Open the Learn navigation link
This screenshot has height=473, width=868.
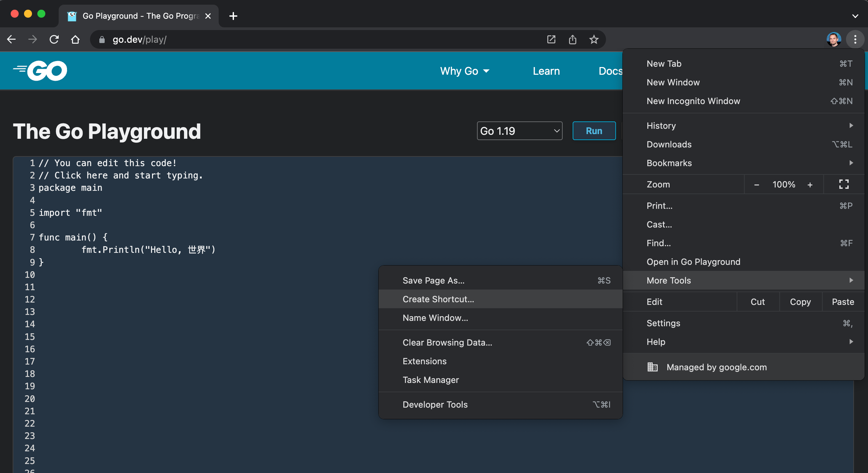coord(546,71)
